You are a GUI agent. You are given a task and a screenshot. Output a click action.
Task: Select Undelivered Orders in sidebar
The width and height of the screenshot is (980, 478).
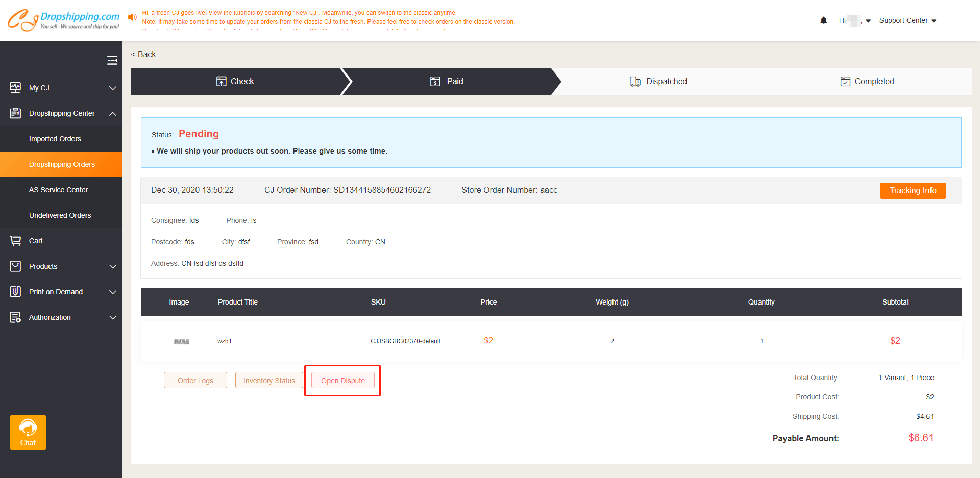(x=60, y=215)
